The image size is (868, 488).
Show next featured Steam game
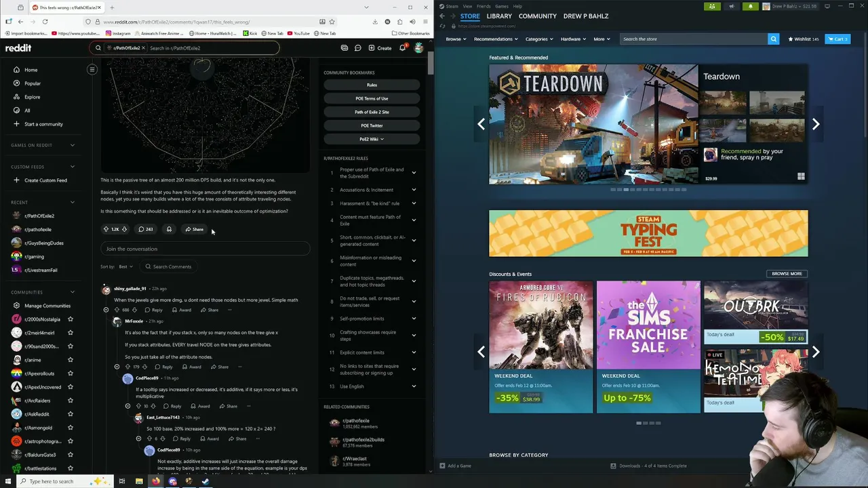(x=816, y=124)
